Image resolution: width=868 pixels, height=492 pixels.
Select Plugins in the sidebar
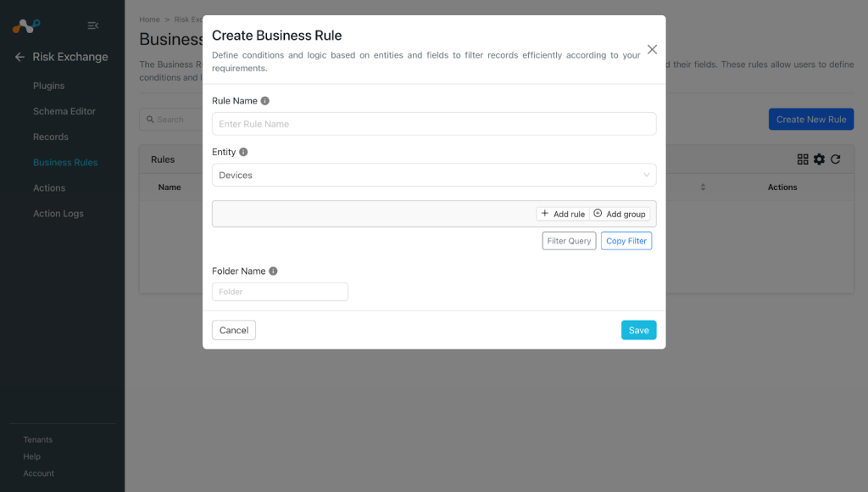coord(48,86)
